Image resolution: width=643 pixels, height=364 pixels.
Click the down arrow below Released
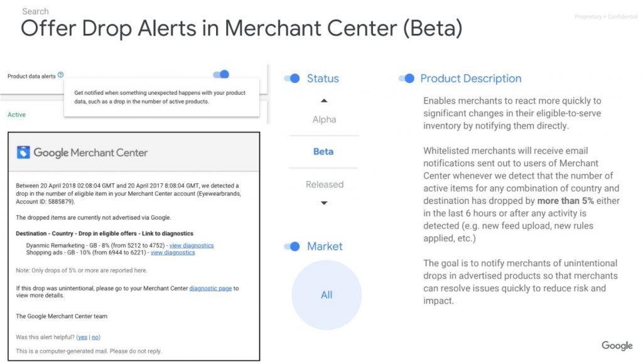coord(324,203)
